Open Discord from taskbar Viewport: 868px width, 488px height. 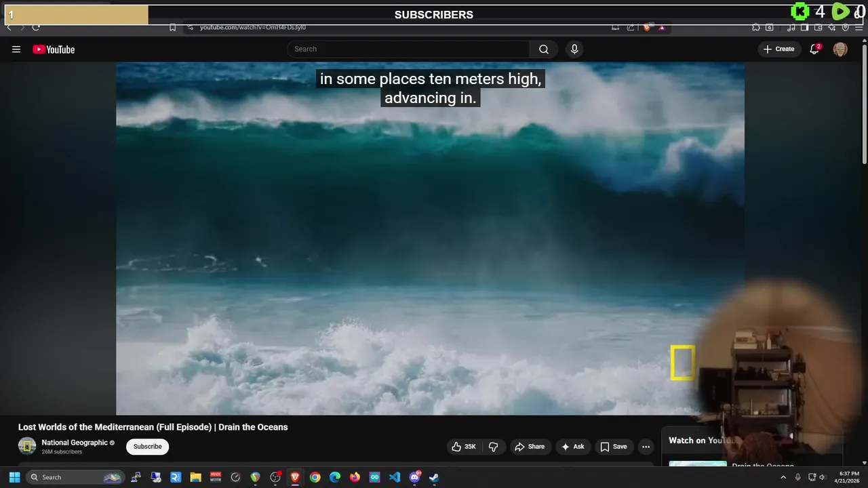[x=414, y=477]
